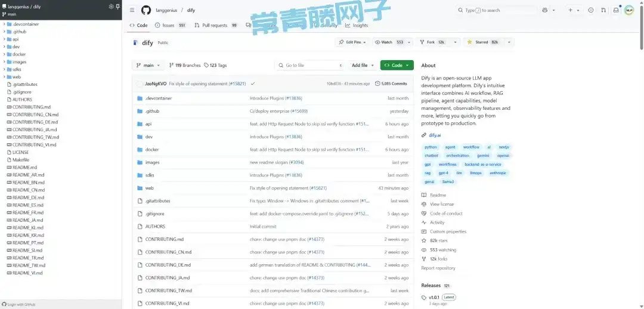The width and height of the screenshot is (644, 309).
Task: Open README_CN.md in sidebar tree
Action: [29, 190]
